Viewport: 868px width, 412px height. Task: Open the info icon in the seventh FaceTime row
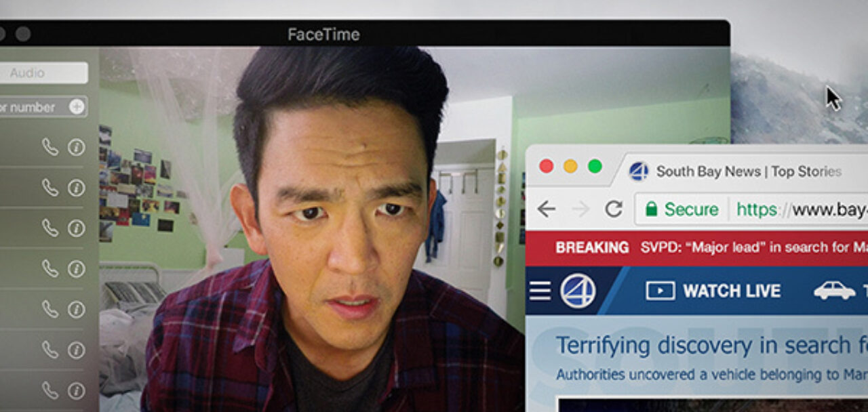(76, 390)
